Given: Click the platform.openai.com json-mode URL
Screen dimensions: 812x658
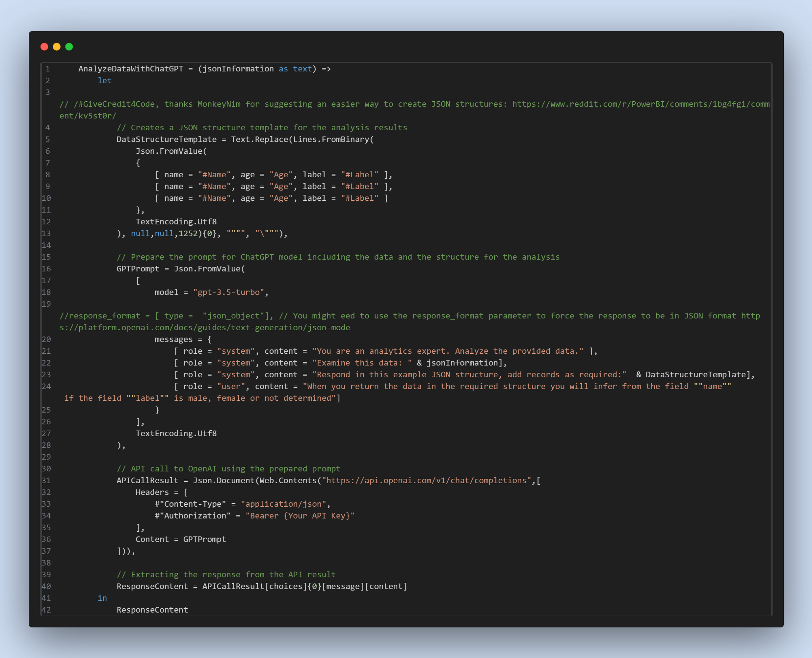Looking at the screenshot, I should pos(409,321).
